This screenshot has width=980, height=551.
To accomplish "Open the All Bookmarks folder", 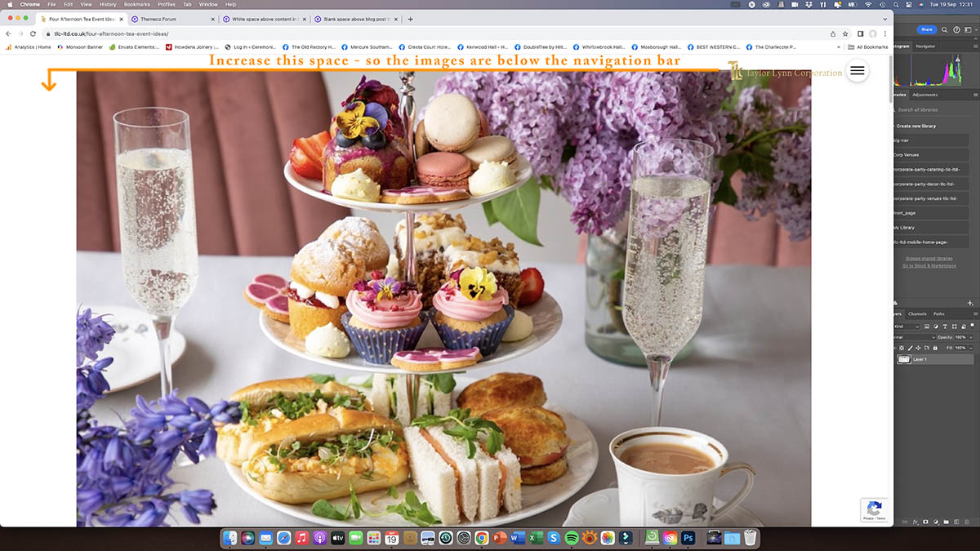I will click(x=868, y=47).
